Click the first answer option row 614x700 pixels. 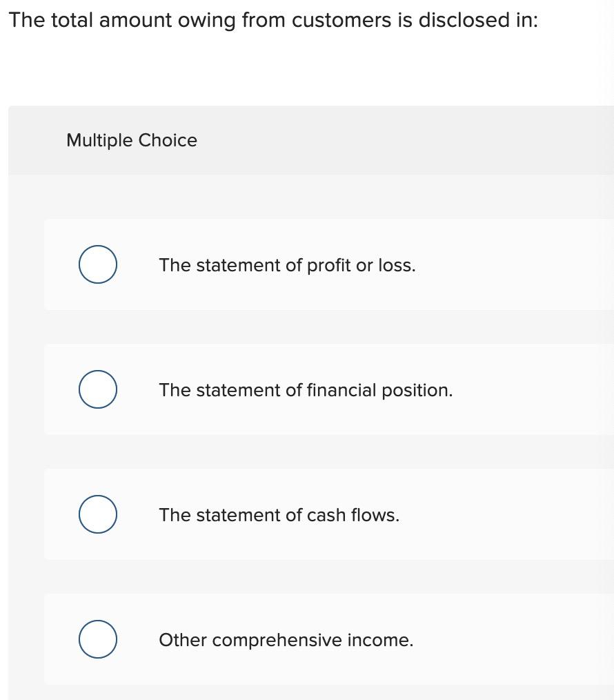[x=310, y=264]
